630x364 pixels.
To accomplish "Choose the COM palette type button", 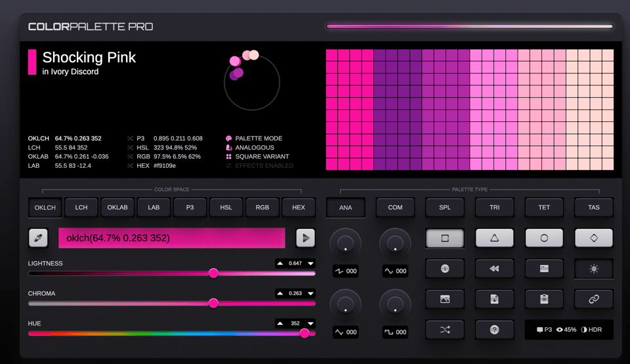I will [395, 207].
